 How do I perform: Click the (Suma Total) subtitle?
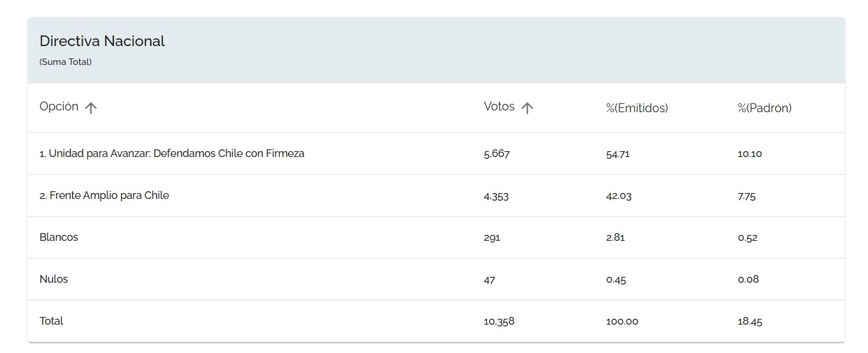(66, 62)
